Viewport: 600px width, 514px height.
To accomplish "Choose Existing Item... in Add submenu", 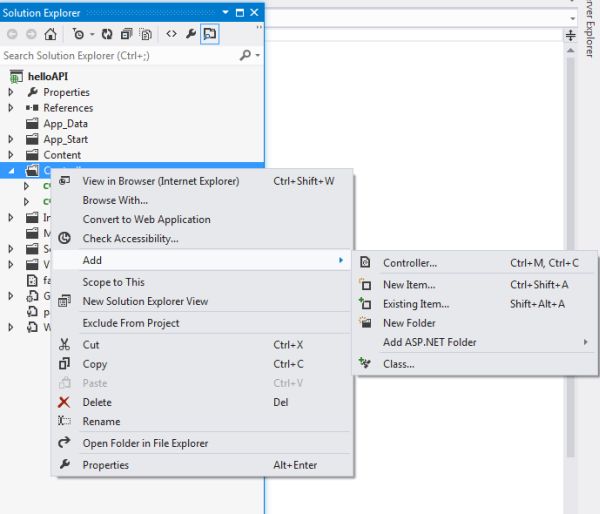I will tap(474, 304).
